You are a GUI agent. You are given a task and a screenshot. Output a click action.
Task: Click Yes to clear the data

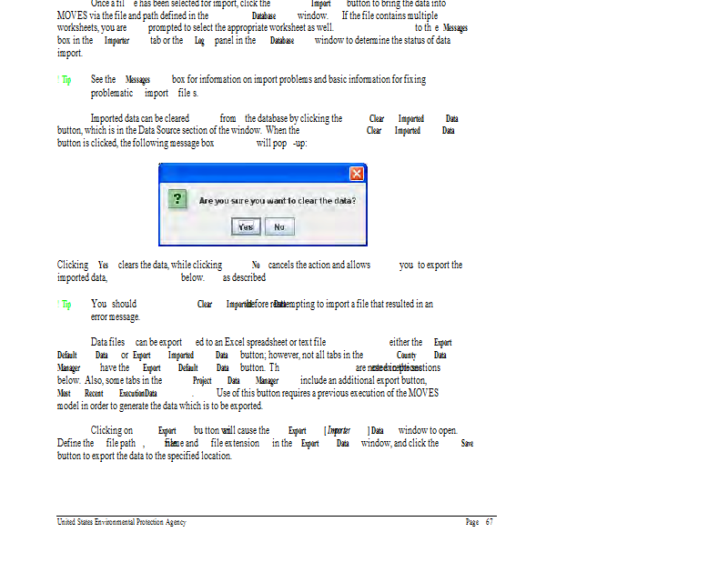click(x=244, y=226)
